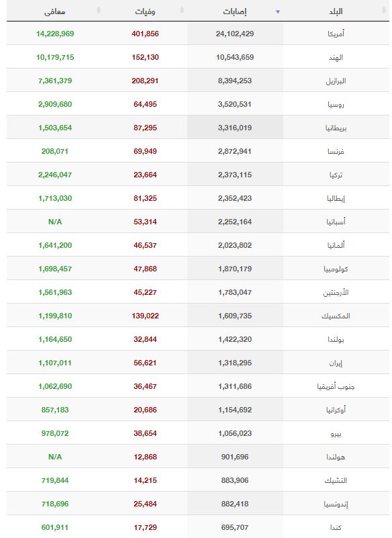This screenshot has width=392, height=538.
Task: Click كندا country name
Action: click(336, 527)
